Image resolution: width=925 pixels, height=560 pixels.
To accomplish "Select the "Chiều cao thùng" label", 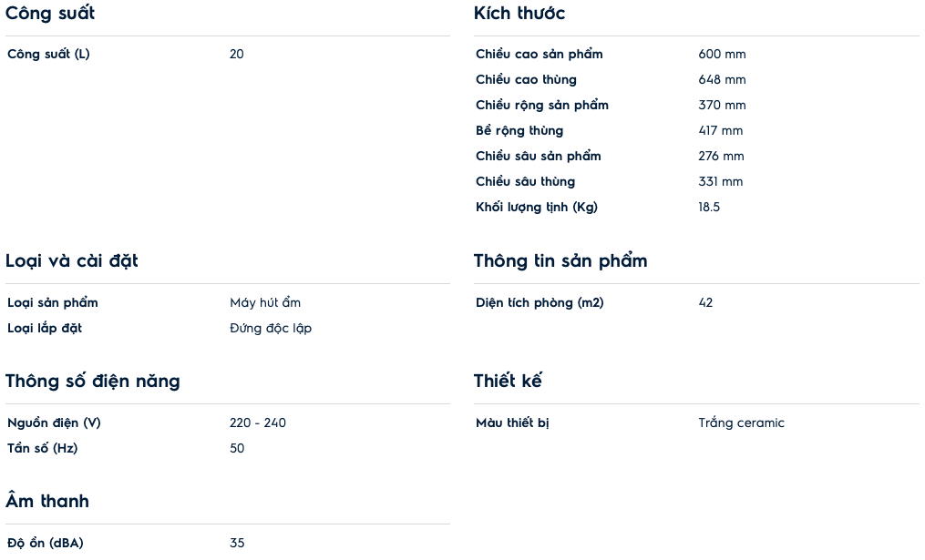I will [526, 80].
